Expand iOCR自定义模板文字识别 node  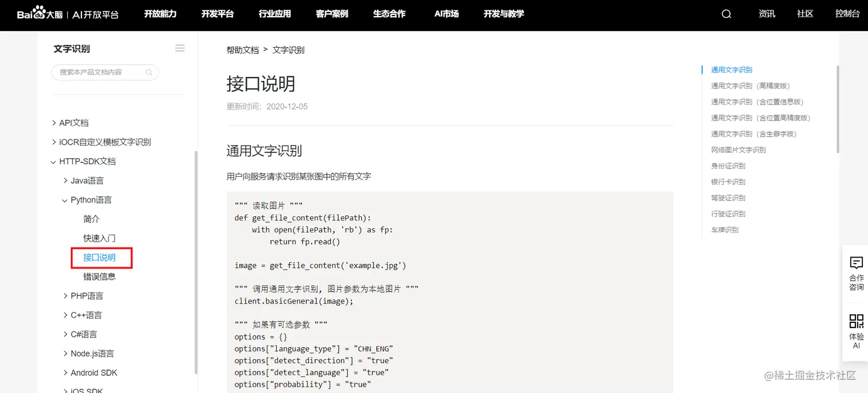(54, 142)
